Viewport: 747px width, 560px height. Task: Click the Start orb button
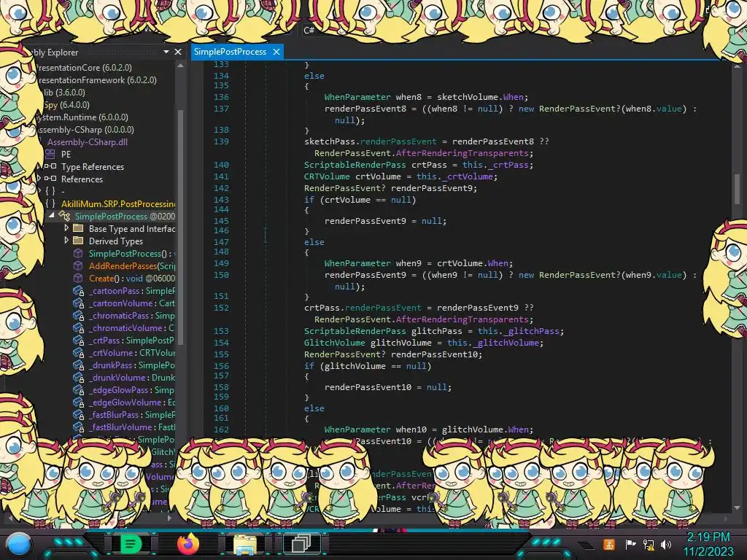click(x=19, y=545)
